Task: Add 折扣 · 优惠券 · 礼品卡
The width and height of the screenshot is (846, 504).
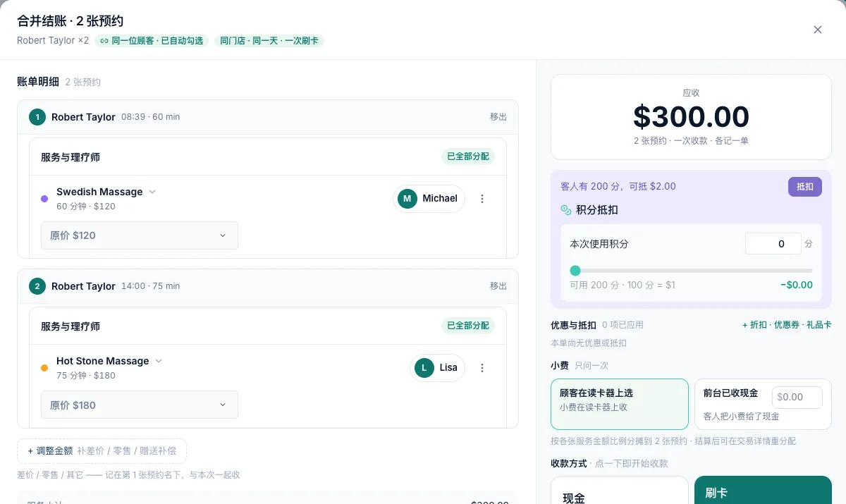Action: click(x=787, y=325)
